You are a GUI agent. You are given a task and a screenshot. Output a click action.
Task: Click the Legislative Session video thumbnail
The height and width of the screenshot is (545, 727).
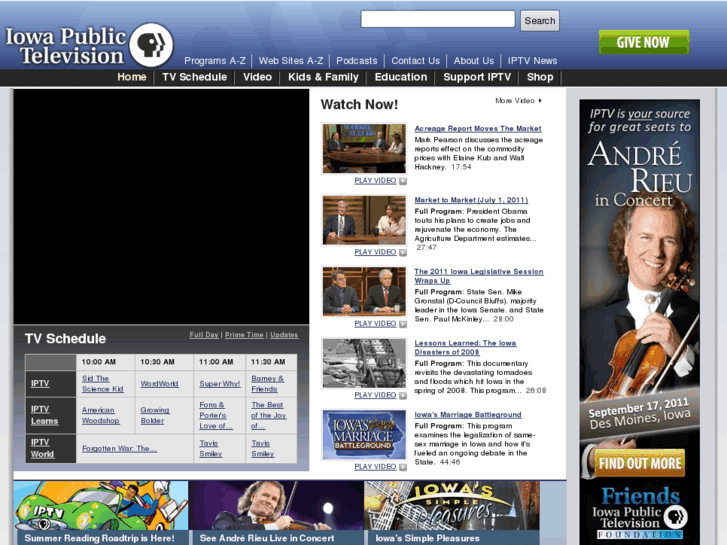(x=364, y=291)
